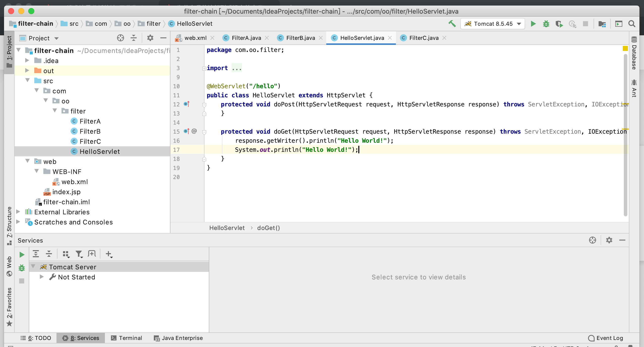This screenshot has height=347, width=644.
Task: Click the crosshair icon in Services header
Action: pyautogui.click(x=593, y=240)
